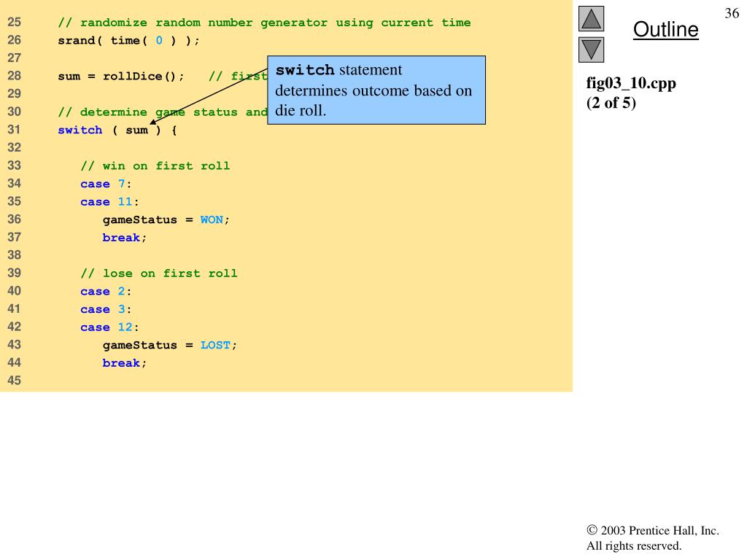
Task: Click the switch statement callout box
Action: pos(376,90)
